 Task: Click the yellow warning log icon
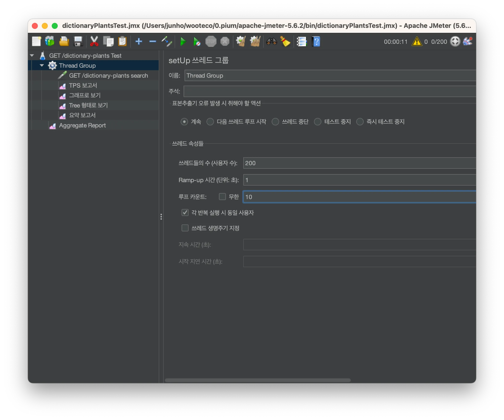(x=417, y=42)
